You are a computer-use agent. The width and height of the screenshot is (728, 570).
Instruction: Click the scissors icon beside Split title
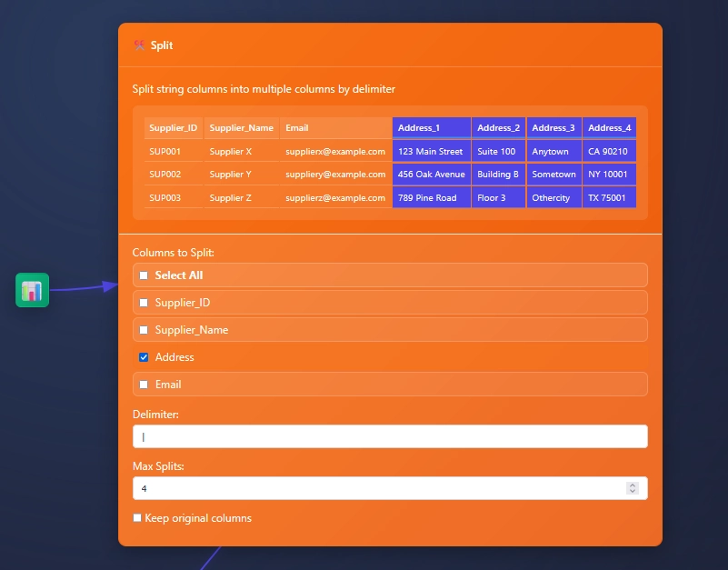139,45
